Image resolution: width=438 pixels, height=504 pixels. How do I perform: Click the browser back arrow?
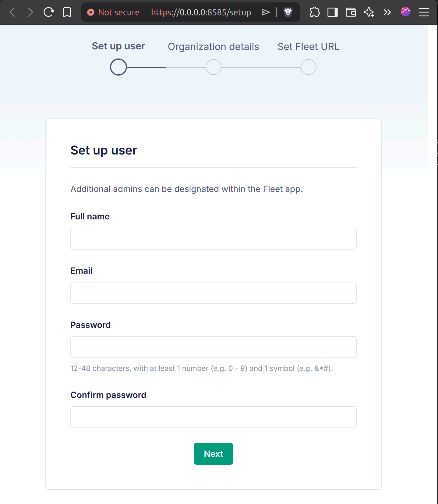pyautogui.click(x=12, y=12)
